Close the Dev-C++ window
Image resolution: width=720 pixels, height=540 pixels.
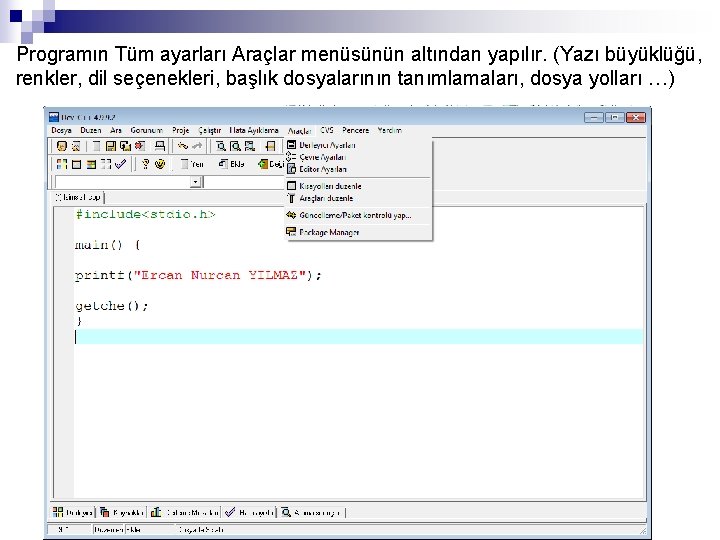[636, 118]
